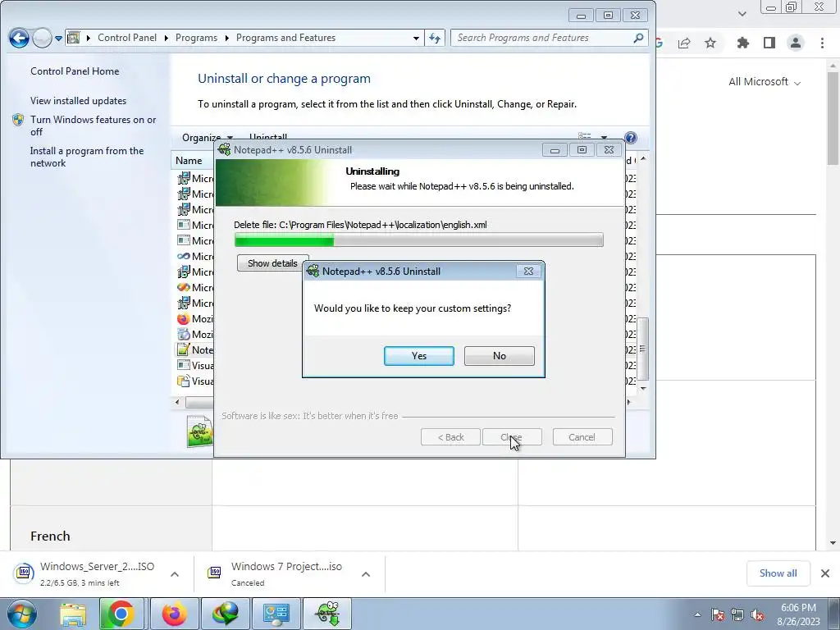
Task: Sort programs by Name column header
Action: pos(189,160)
